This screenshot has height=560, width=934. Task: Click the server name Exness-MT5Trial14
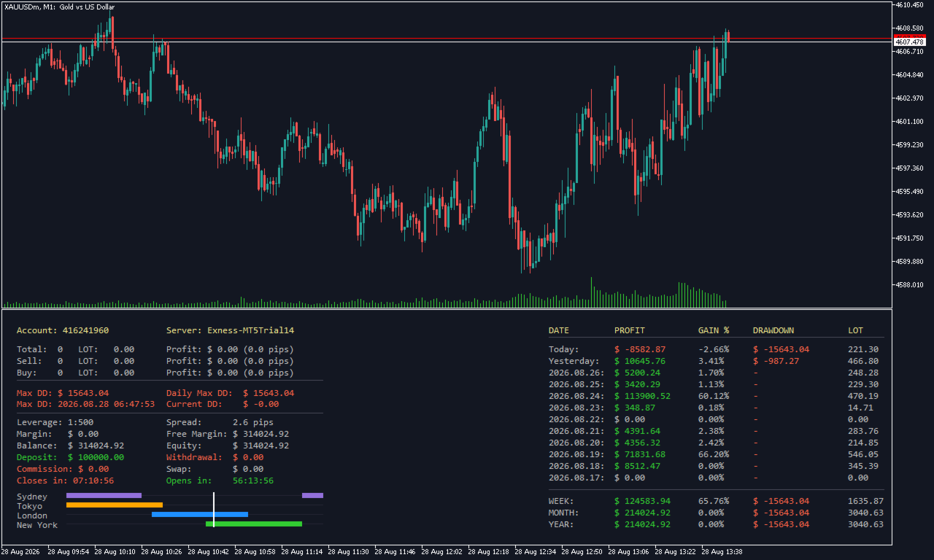coord(250,330)
